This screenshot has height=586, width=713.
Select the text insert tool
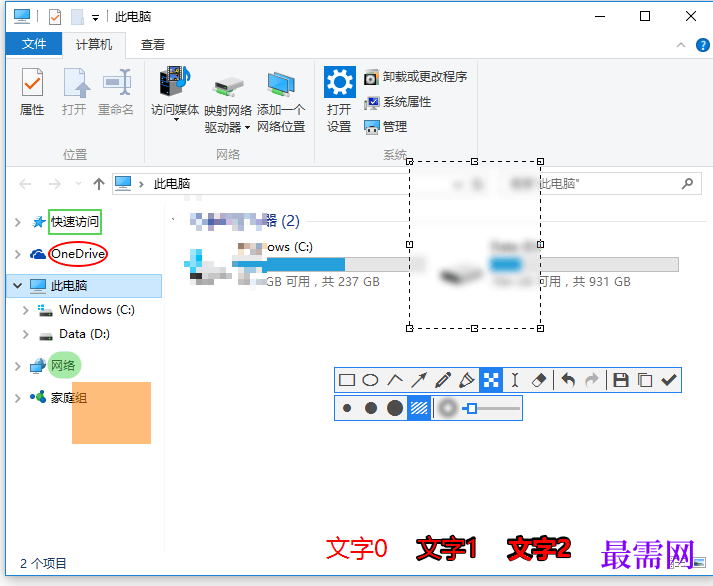[515, 380]
